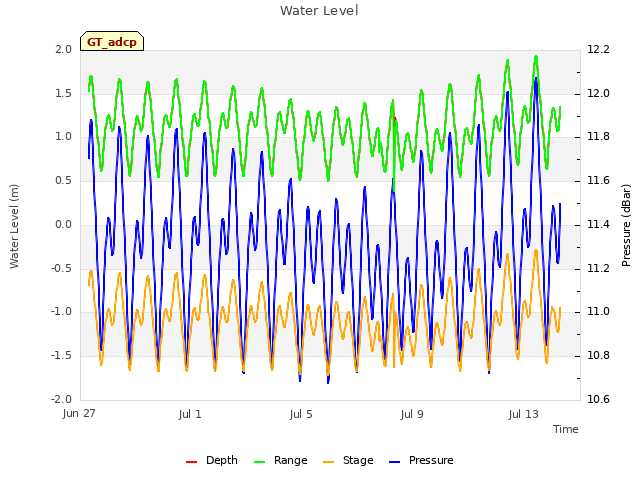Click the red Depth legend swatch
Screen dimensions: 640x480
(x=191, y=462)
